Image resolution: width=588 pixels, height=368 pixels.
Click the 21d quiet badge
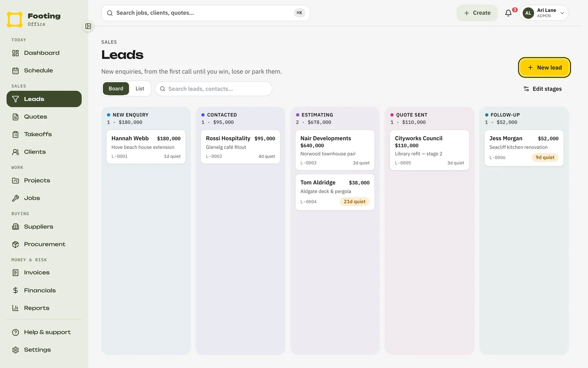355,202
